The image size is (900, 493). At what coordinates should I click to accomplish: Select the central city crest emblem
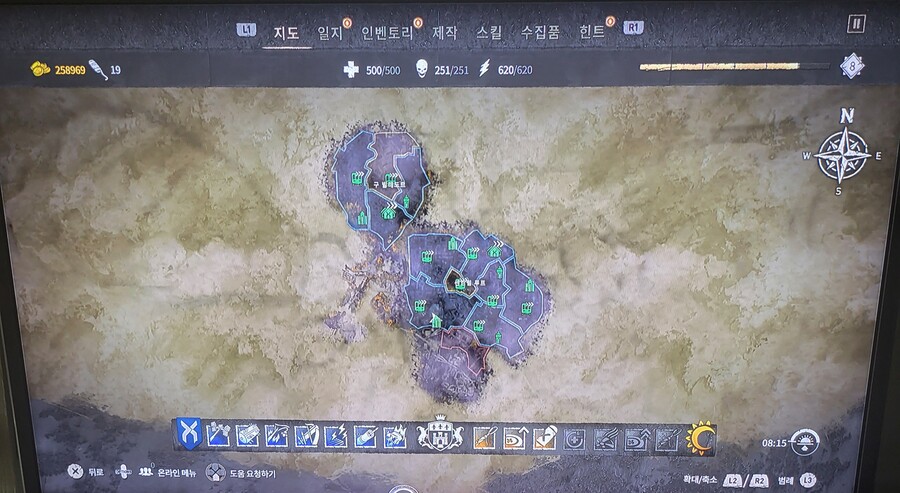tap(441, 435)
